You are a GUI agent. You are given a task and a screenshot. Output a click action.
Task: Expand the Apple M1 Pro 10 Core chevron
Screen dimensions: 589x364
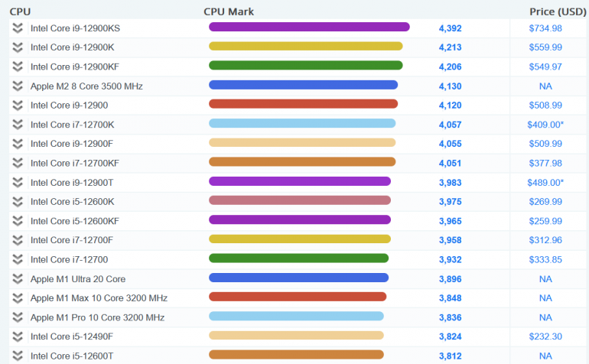(x=18, y=317)
